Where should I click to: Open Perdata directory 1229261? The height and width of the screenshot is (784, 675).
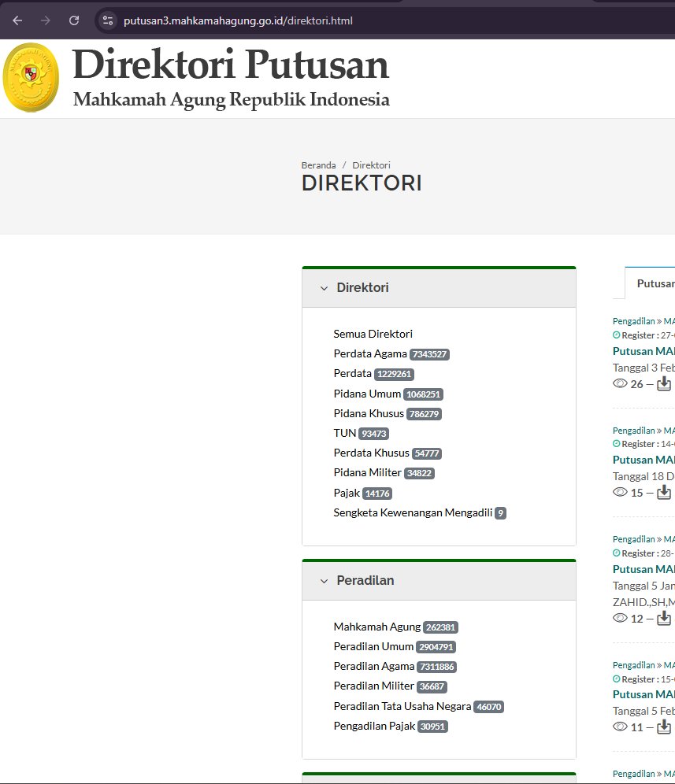pos(353,373)
